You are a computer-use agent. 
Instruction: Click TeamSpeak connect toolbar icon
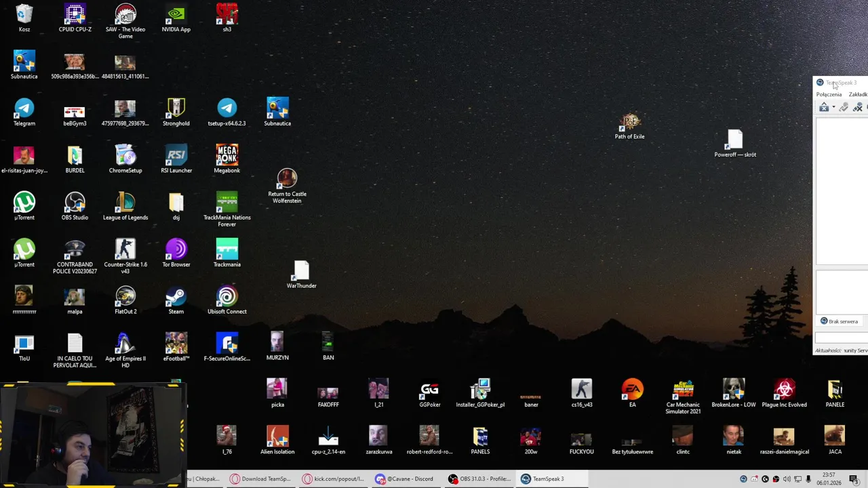point(823,107)
